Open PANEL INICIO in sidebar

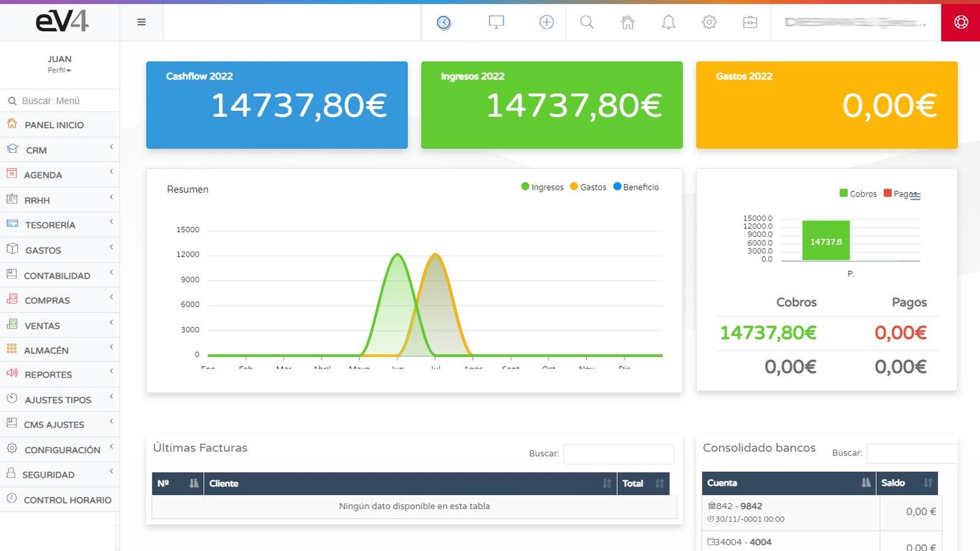pos(54,125)
